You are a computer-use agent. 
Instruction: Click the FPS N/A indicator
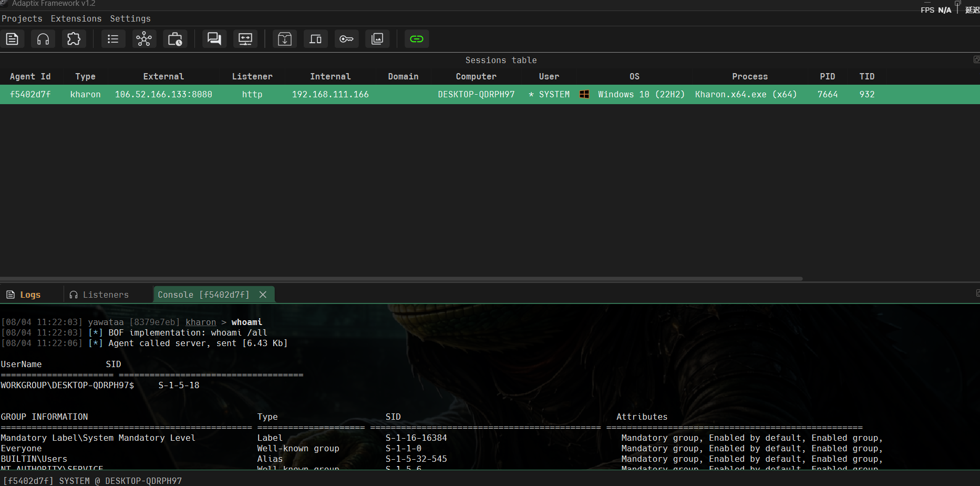coord(936,10)
